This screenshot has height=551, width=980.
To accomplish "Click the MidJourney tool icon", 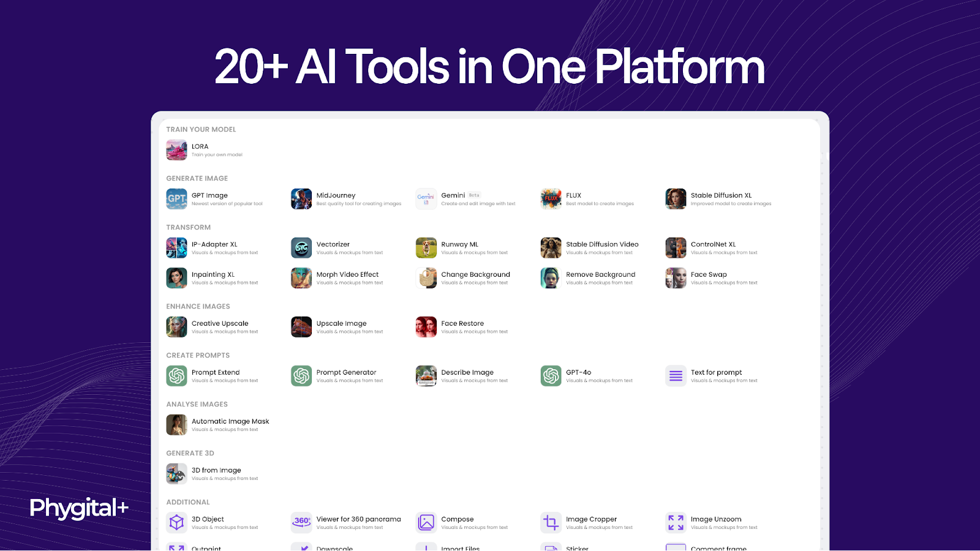I will tap(301, 199).
